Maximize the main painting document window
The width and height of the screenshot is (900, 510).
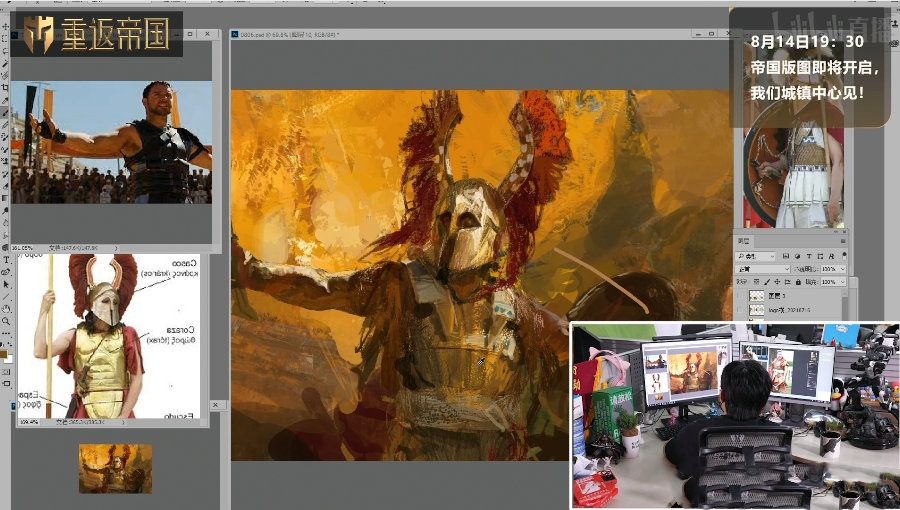pos(711,34)
